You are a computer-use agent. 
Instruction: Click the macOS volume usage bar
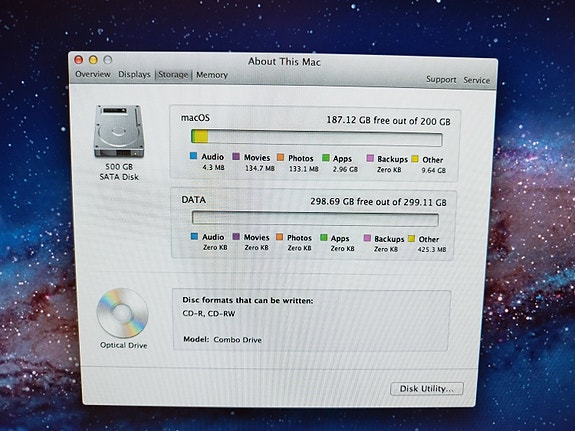pos(316,138)
